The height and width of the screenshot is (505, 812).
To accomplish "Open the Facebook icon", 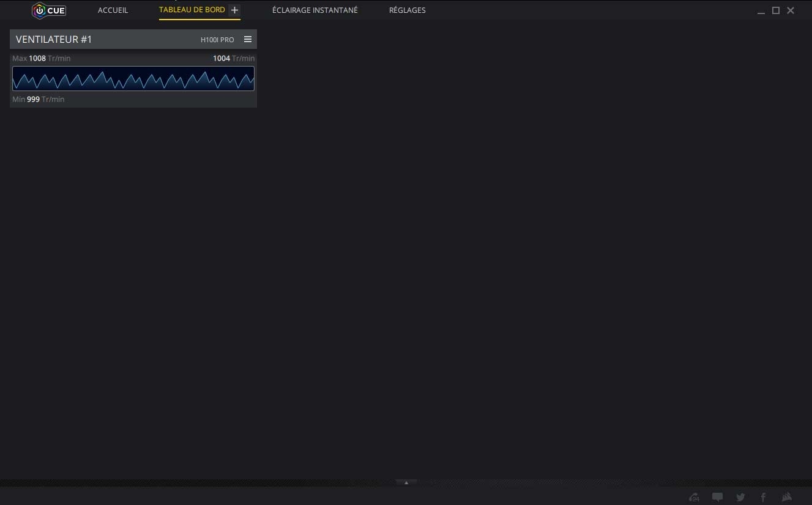I will (x=763, y=497).
